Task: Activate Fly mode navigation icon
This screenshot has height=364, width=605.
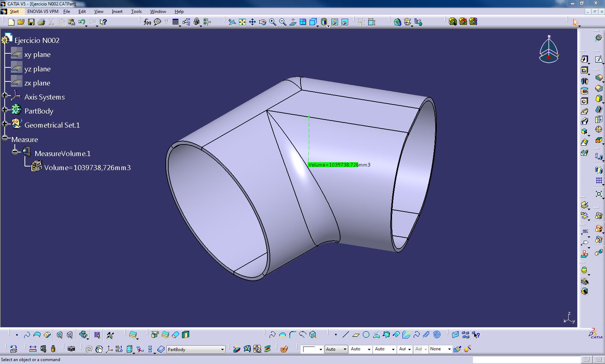Action: point(232,22)
